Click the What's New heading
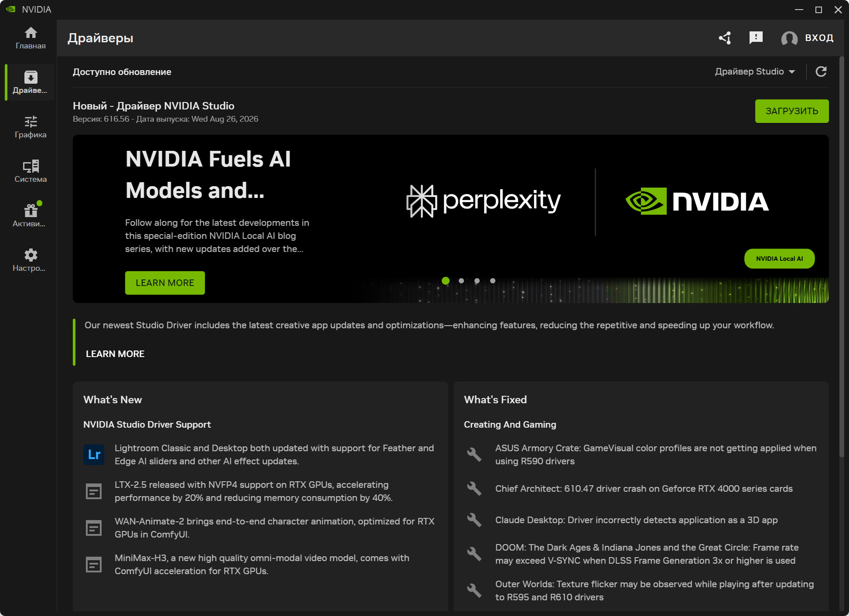Image resolution: width=849 pixels, height=616 pixels. 113,400
